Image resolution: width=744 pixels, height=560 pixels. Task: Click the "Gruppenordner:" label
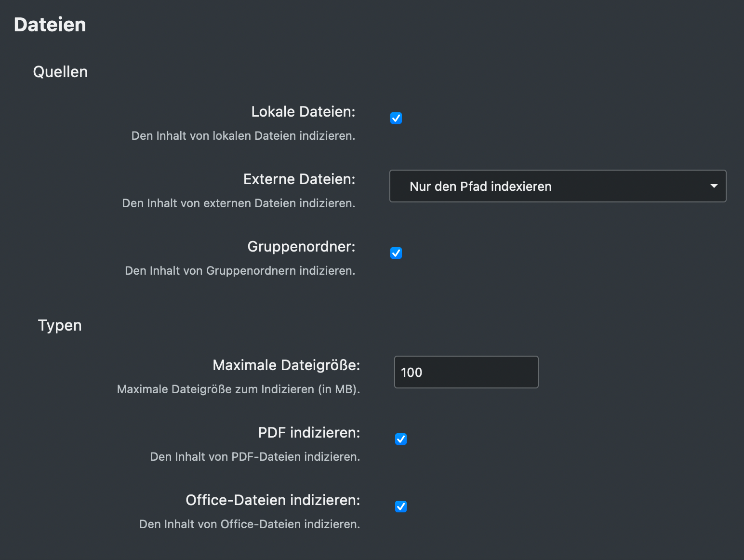click(301, 246)
